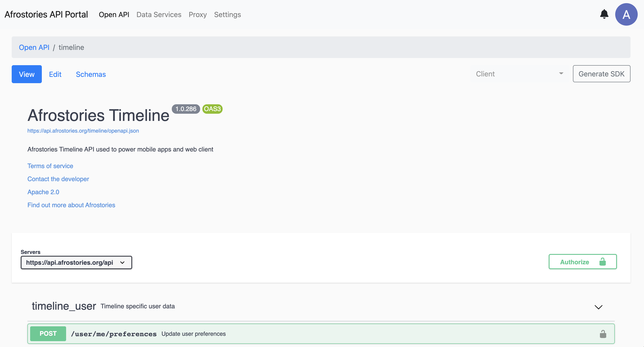Open the openapi.json URL link
Viewport: 644px width, 347px height.
point(83,131)
